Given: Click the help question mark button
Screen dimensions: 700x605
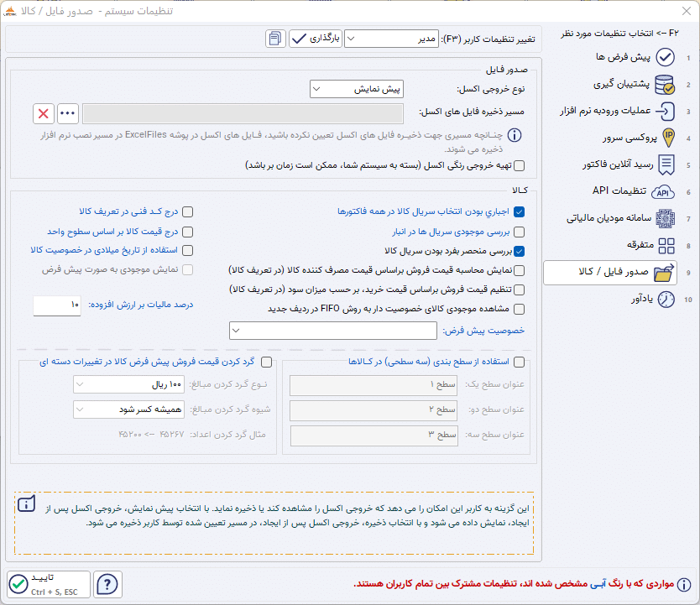Looking at the screenshot, I should tap(107, 584).
